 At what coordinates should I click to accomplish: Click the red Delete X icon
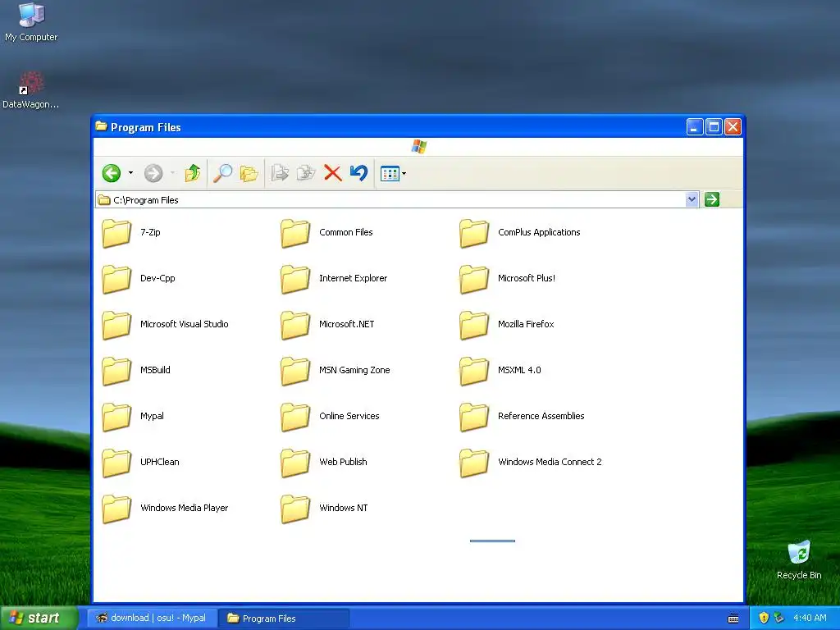[x=333, y=173]
